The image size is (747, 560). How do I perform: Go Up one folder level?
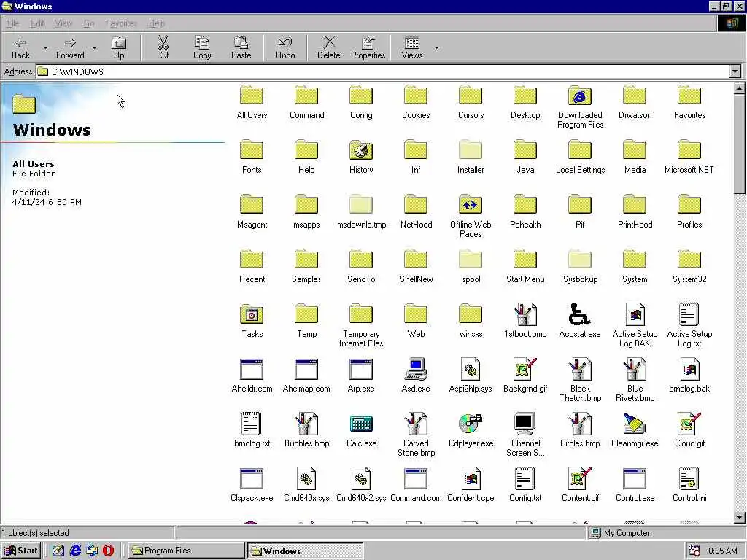click(119, 47)
